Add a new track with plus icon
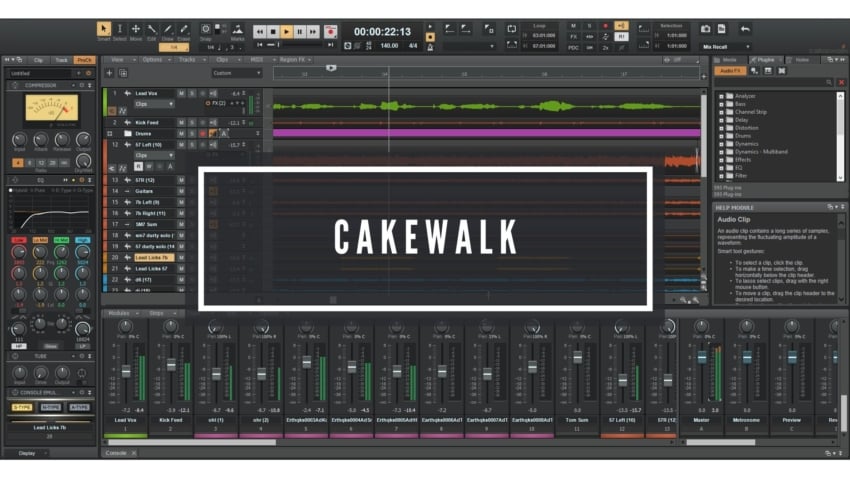850x478 pixels. click(108, 73)
